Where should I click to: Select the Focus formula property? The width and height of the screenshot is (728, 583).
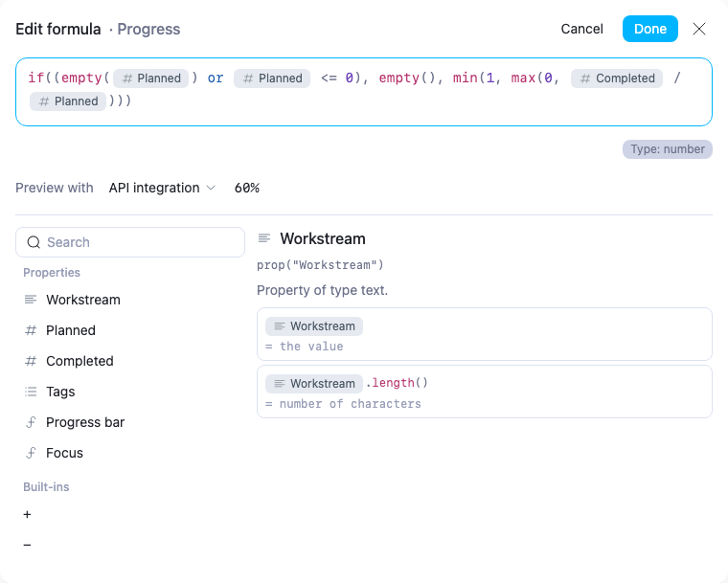(x=130, y=453)
